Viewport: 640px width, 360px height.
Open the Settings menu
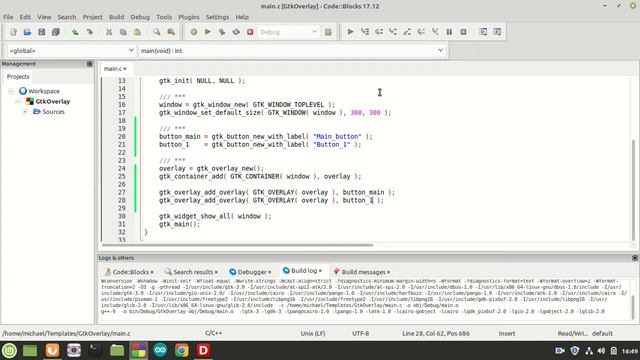217,17
